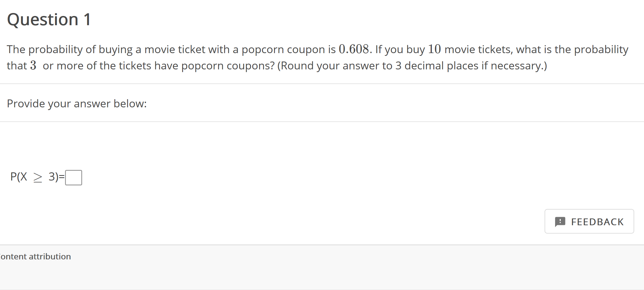Click the number 3 right after "that"
This screenshot has height=290, width=644.
click(x=33, y=66)
